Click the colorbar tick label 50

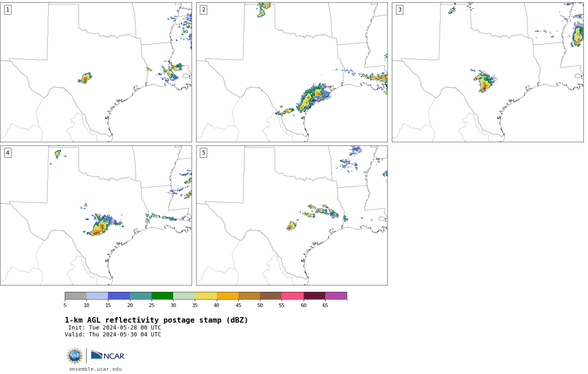click(x=260, y=305)
